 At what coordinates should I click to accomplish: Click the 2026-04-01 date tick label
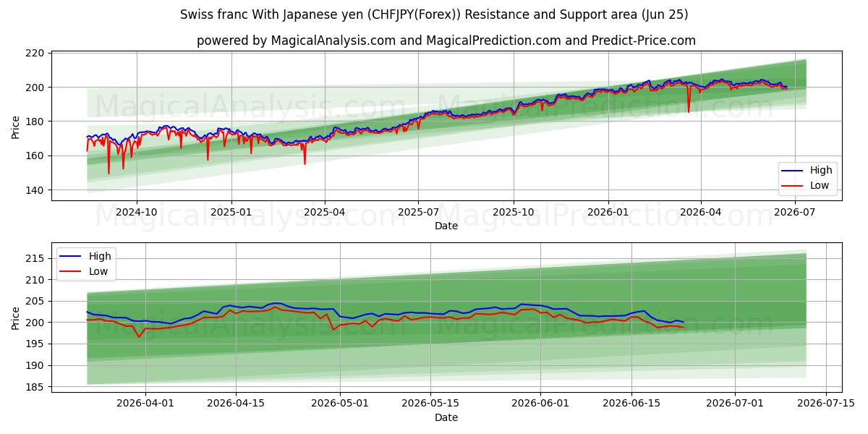pyautogui.click(x=146, y=404)
